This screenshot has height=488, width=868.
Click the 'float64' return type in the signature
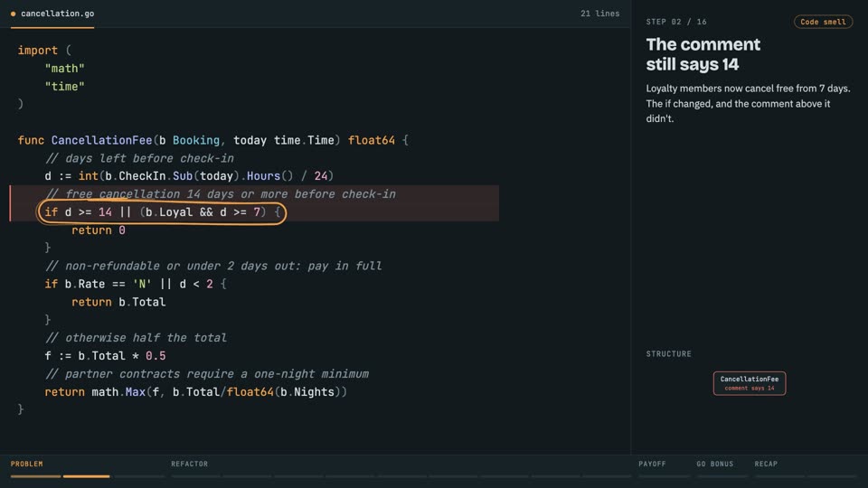click(x=372, y=141)
